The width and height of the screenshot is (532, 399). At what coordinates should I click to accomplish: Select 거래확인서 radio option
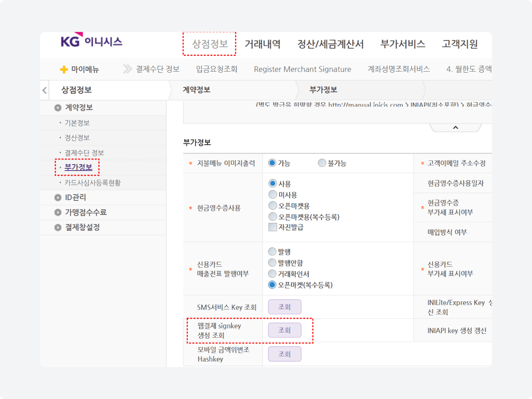pos(272,273)
